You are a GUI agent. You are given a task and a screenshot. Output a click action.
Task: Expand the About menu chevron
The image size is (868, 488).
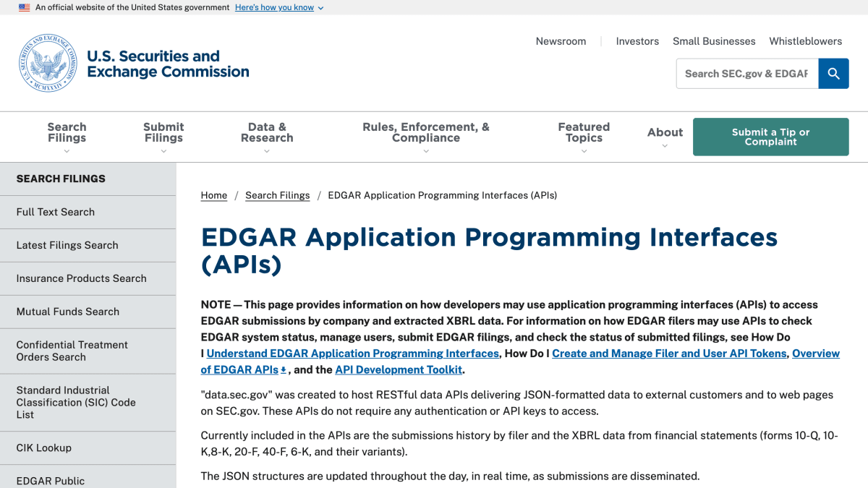(x=665, y=145)
